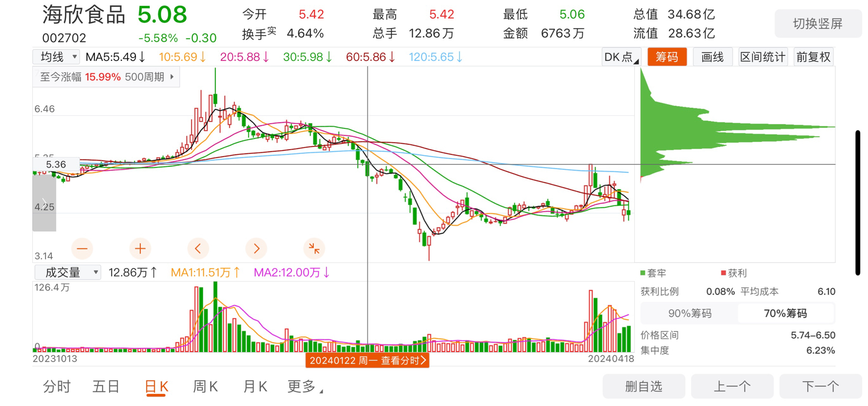
Task: Switch to 五日 tab
Action: [106, 387]
